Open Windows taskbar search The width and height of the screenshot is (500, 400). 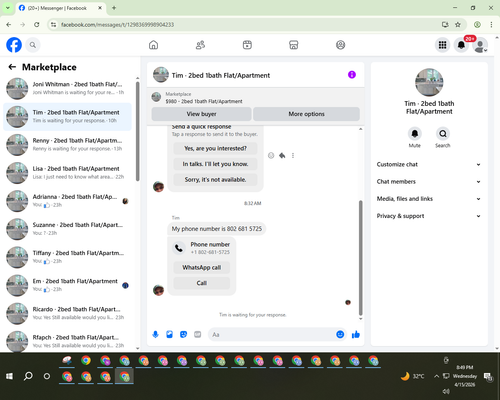28,376
